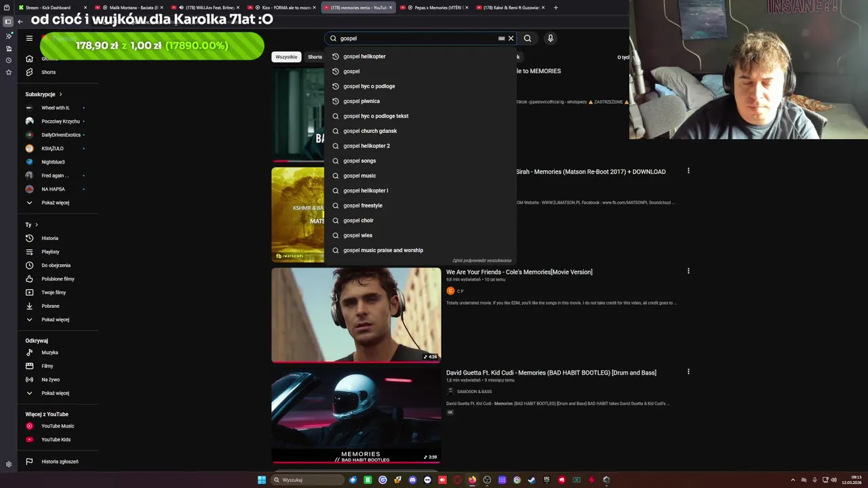Switch to Kalwi & Remi tab

(x=510, y=7)
